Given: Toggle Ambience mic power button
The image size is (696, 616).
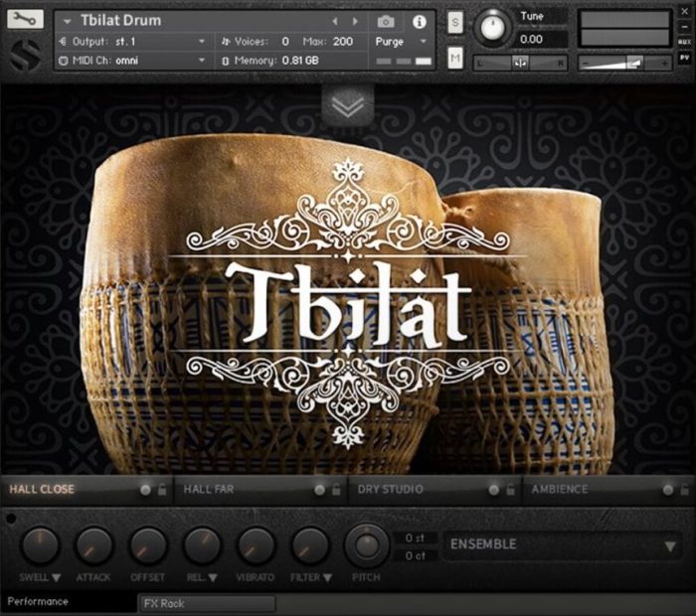Looking at the screenshot, I should tap(667, 490).
